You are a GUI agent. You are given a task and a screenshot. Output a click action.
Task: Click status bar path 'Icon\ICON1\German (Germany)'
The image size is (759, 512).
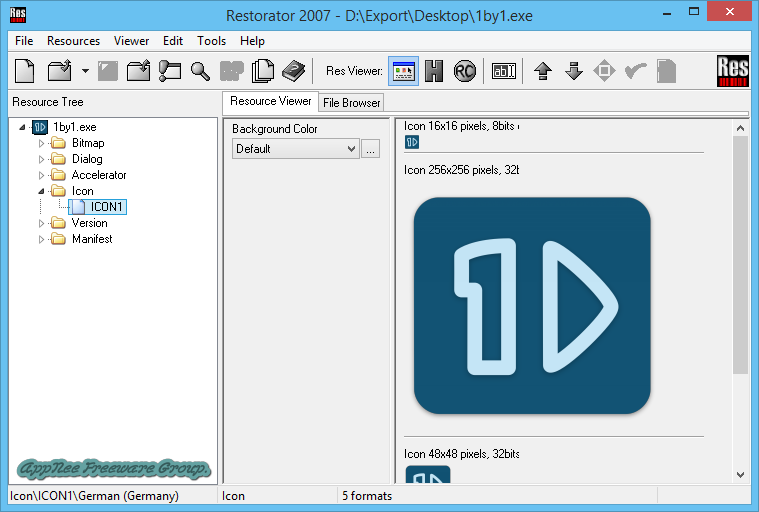[94, 496]
